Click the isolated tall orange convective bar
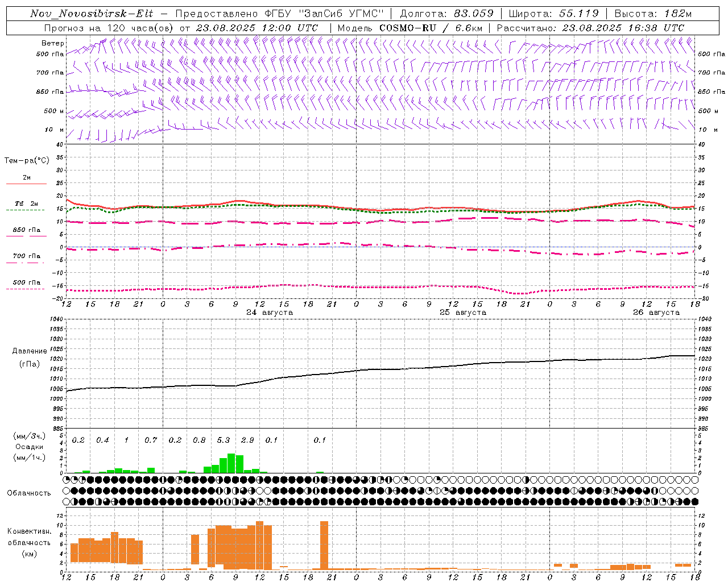Image resolution: width=728 pixels, height=582 pixels. (x=324, y=546)
